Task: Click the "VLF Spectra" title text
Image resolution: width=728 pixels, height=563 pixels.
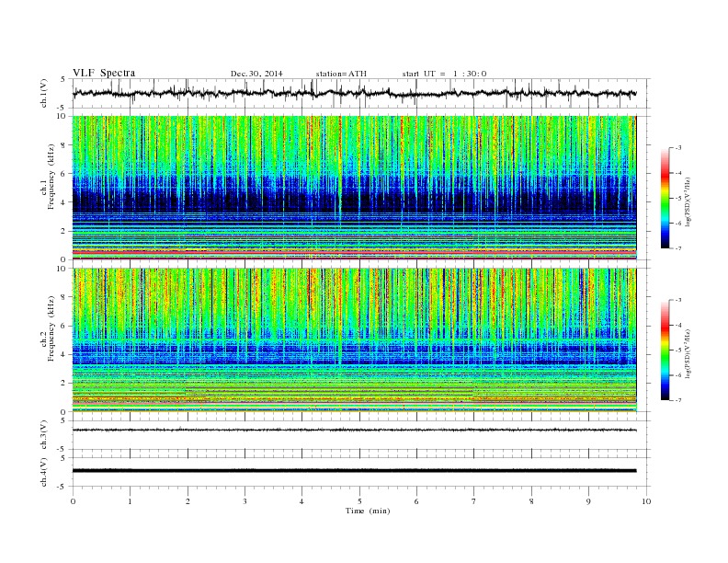Action: point(104,73)
